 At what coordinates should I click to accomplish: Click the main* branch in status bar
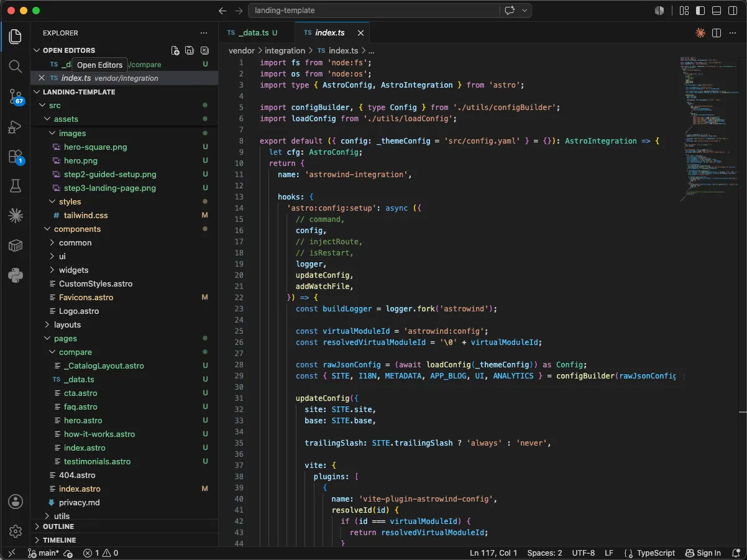(43, 553)
